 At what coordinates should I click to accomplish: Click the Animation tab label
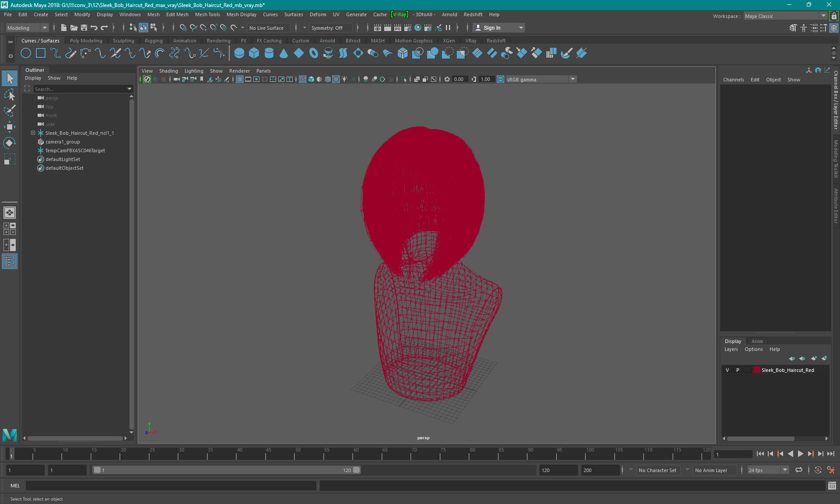pos(185,40)
